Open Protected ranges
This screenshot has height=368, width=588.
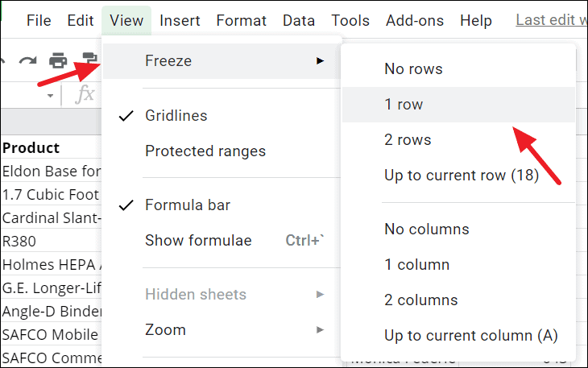click(x=205, y=151)
